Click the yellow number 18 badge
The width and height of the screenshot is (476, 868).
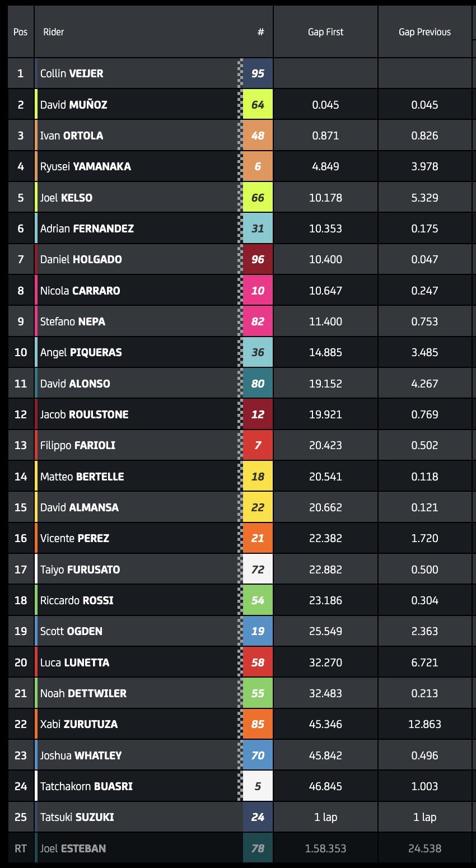(258, 477)
